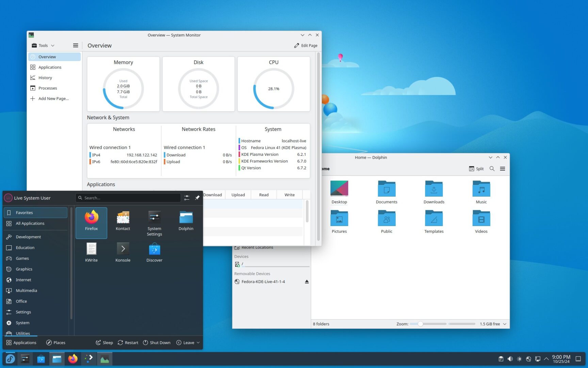Image resolution: width=588 pixels, height=368 pixels.
Task: Click the Shut Down button in the launcher
Action: [x=157, y=342]
